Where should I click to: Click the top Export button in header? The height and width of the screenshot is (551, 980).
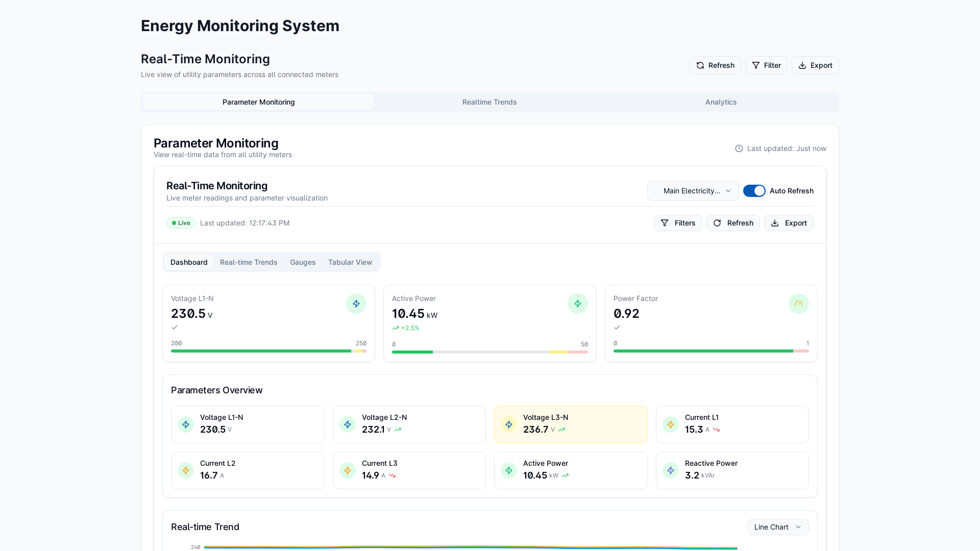click(815, 65)
